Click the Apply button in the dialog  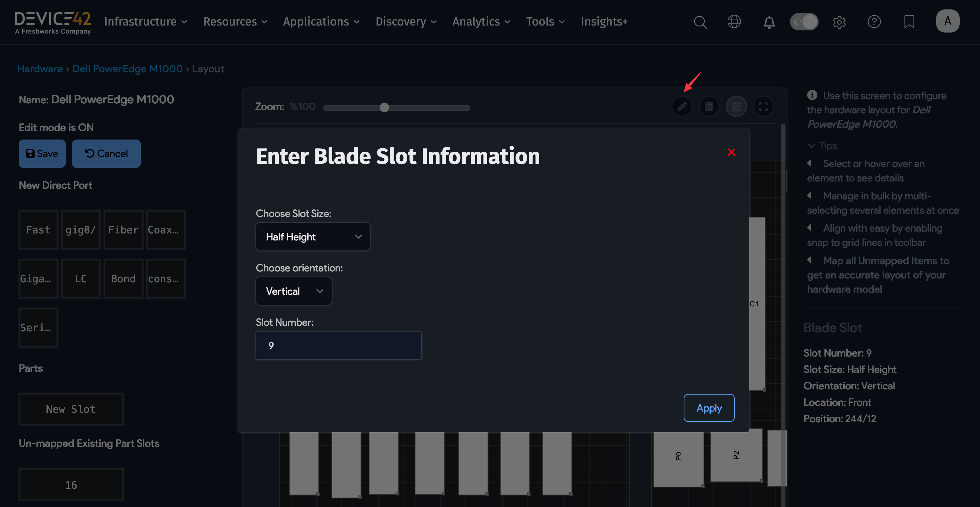[x=708, y=408]
